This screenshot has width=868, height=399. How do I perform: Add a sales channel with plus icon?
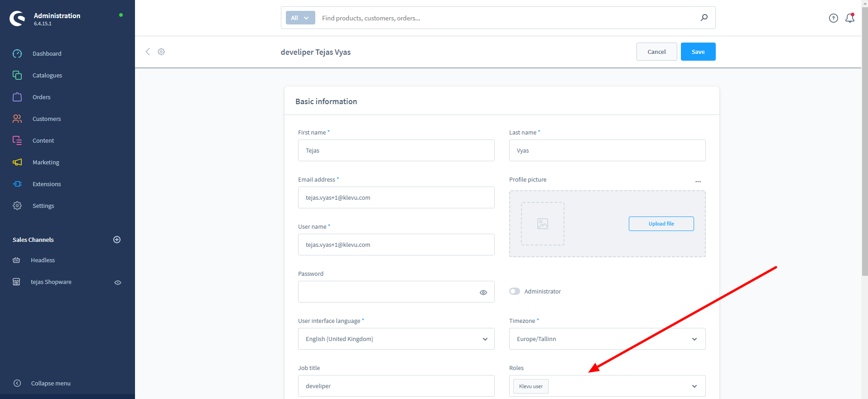[x=117, y=240]
